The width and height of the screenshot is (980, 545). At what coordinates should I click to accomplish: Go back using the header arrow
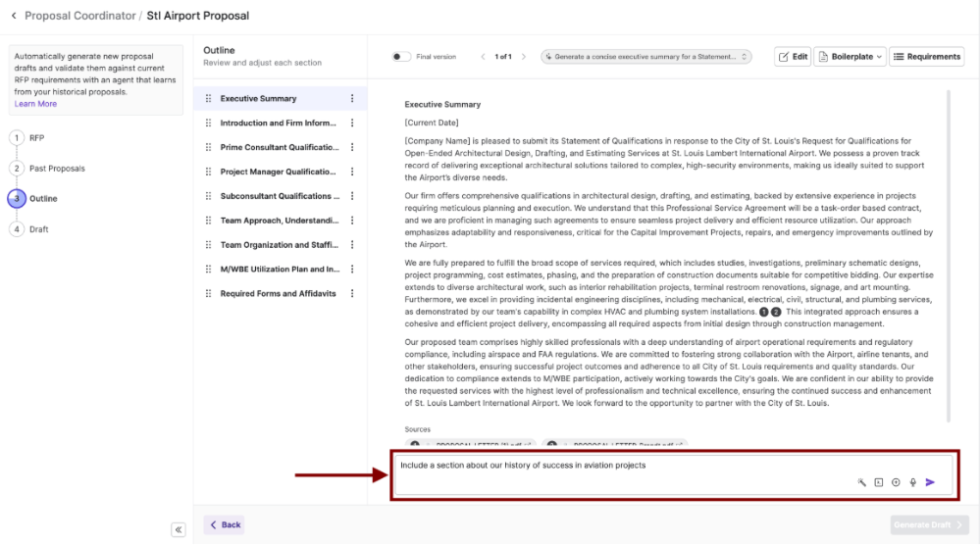pos(14,16)
